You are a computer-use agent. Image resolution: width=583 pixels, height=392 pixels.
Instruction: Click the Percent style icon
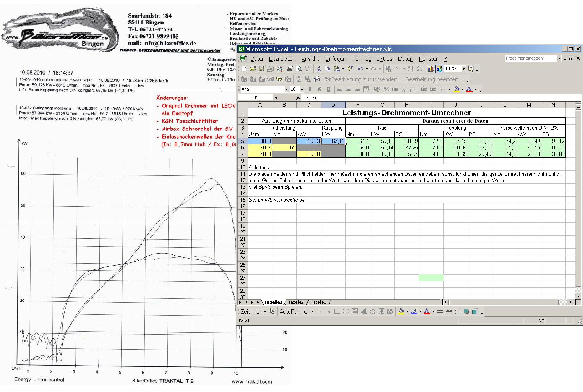[386, 89]
